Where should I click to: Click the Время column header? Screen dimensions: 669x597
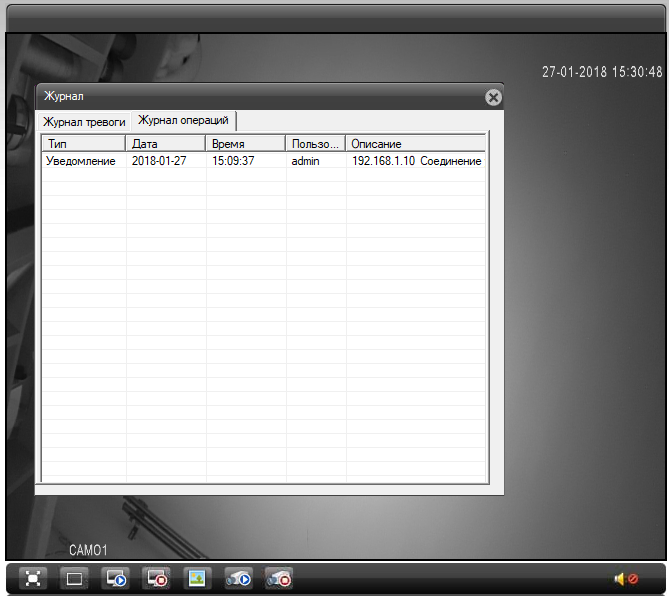tap(246, 144)
